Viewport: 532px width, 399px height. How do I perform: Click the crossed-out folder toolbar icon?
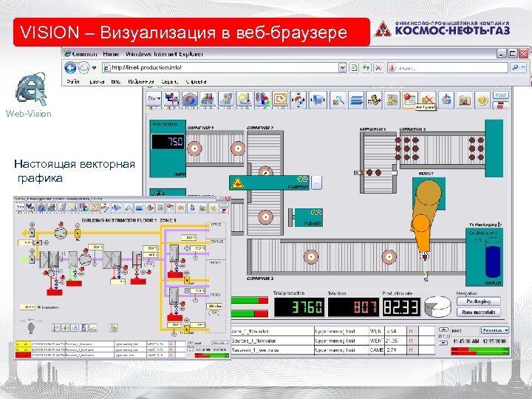(428, 98)
